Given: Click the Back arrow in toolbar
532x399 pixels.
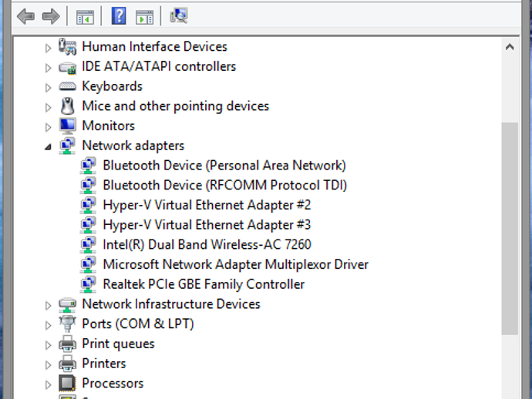Looking at the screenshot, I should (25, 15).
